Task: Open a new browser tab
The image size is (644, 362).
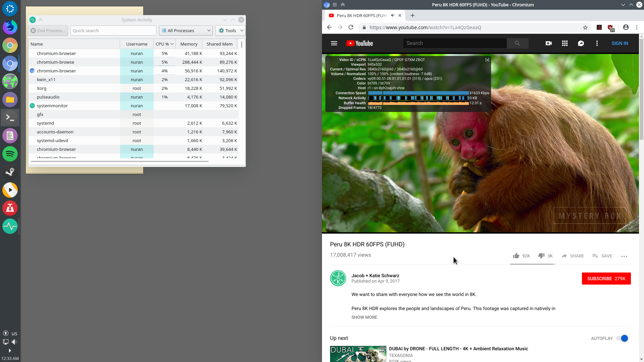Action: (x=413, y=15)
